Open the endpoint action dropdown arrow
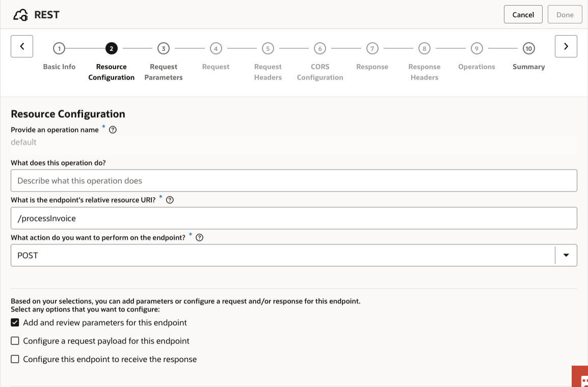This screenshot has width=588, height=387. (x=566, y=256)
